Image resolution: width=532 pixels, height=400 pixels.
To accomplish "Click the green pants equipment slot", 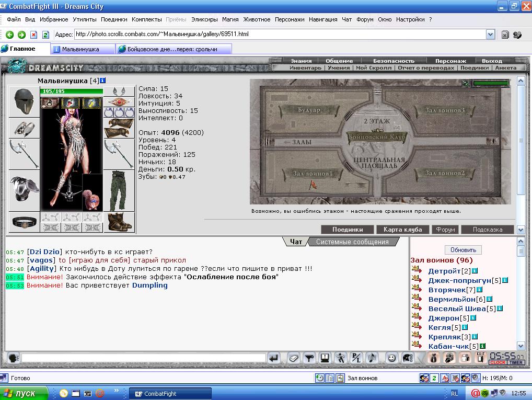I will [x=119, y=190].
